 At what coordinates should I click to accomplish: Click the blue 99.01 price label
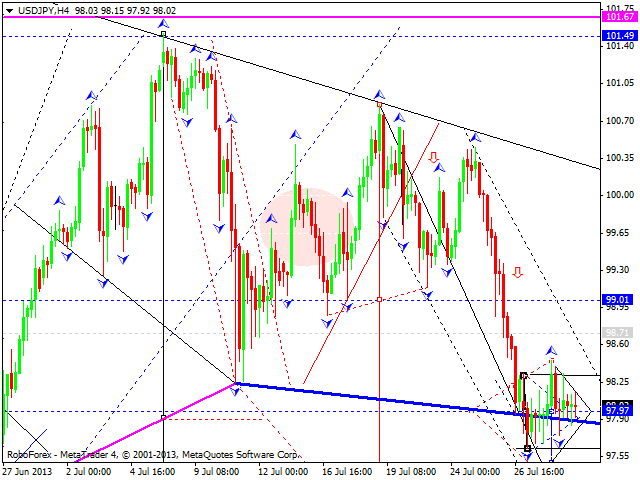[x=620, y=300]
